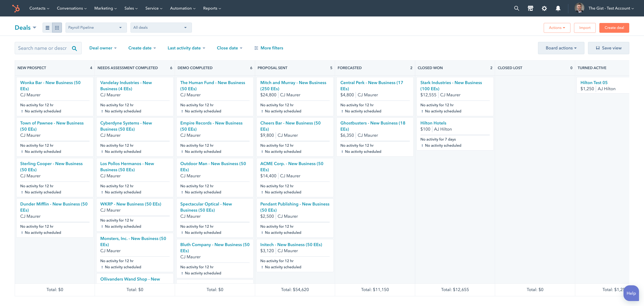The image size is (644, 306).
Task: Open the Create date filter
Action: 142,48
